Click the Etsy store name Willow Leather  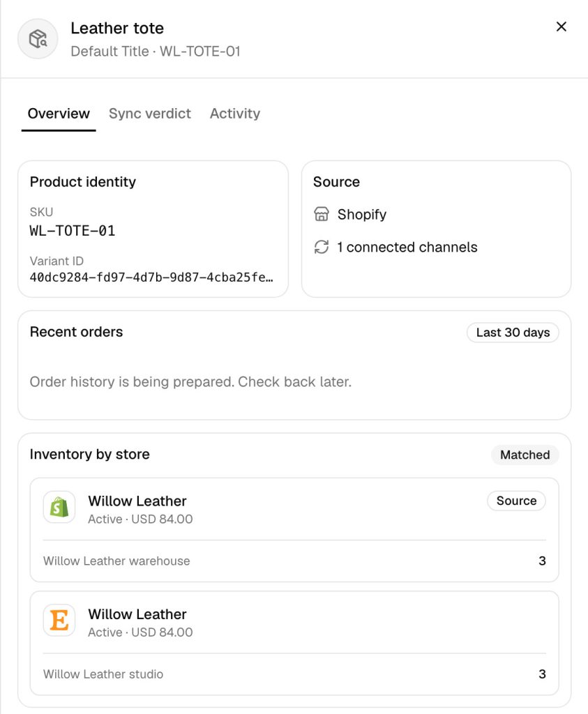[x=137, y=614]
